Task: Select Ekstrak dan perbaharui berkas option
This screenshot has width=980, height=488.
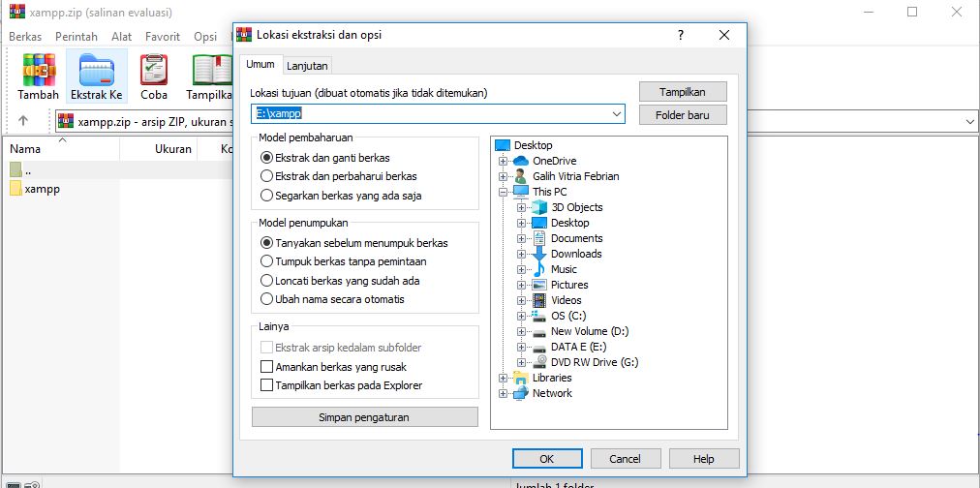Action: click(339, 176)
